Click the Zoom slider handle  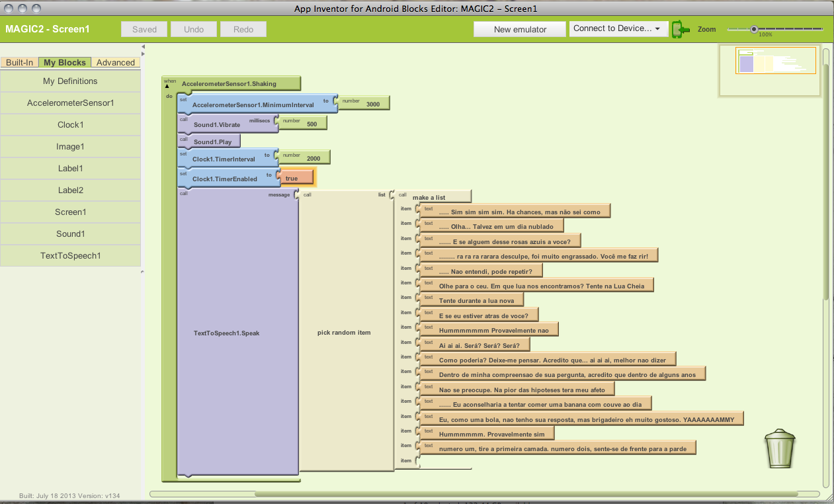pyautogui.click(x=753, y=29)
